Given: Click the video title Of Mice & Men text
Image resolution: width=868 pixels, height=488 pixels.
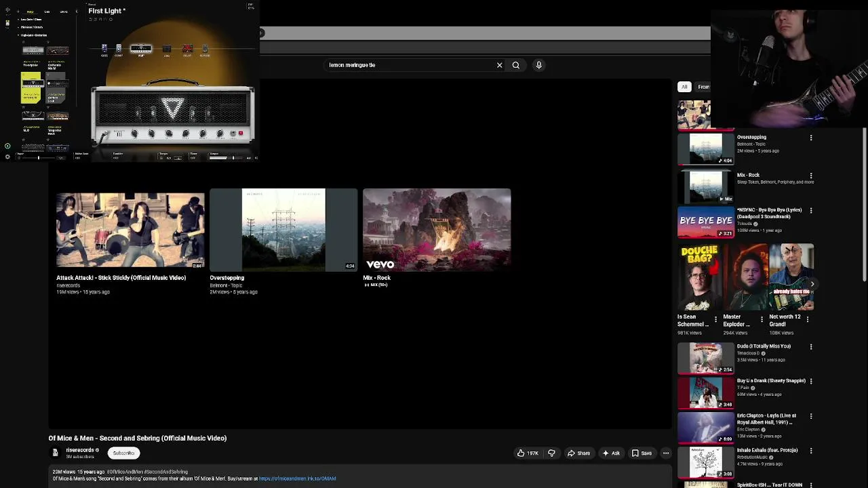Looking at the screenshot, I should coord(138,439).
